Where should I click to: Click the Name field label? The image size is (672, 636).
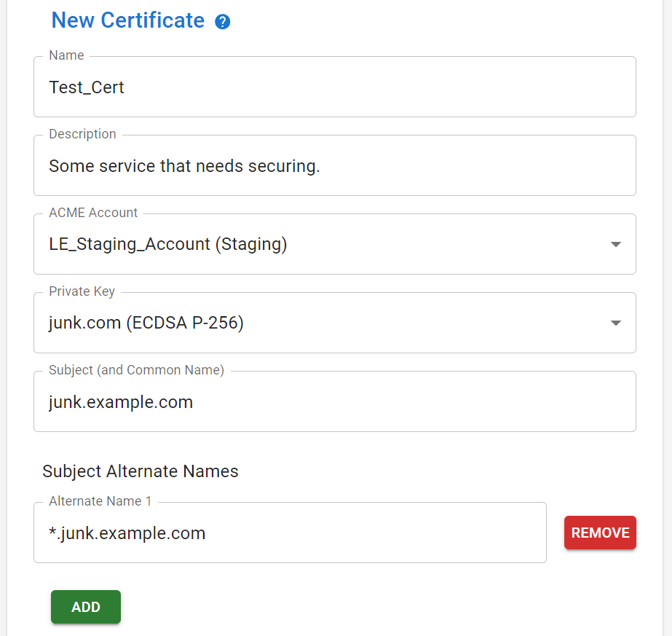(x=66, y=55)
